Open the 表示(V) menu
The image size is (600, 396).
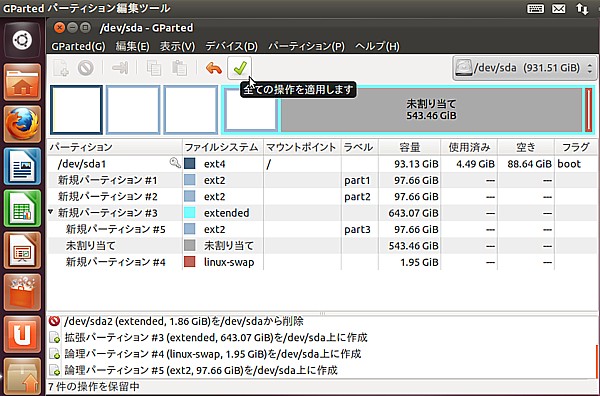pos(177,46)
